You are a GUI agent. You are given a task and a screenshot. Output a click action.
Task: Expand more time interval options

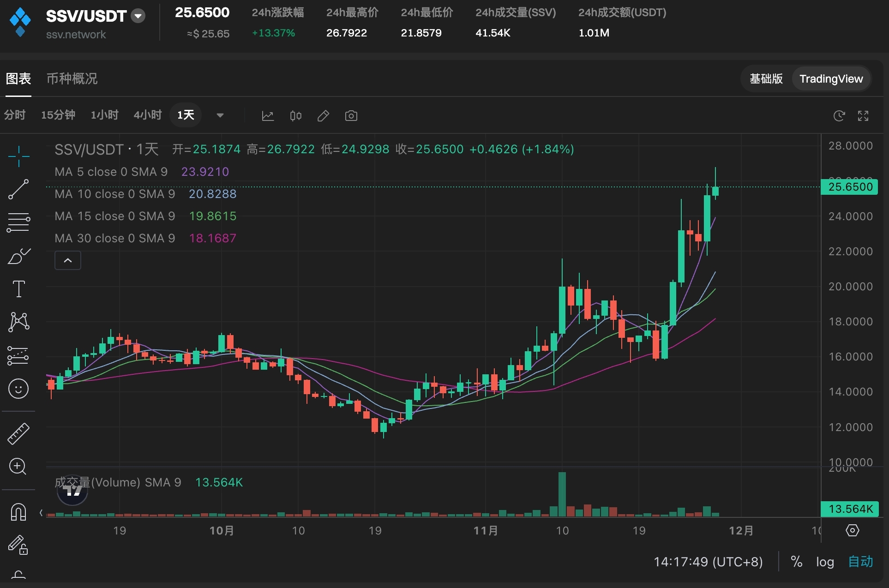click(220, 115)
